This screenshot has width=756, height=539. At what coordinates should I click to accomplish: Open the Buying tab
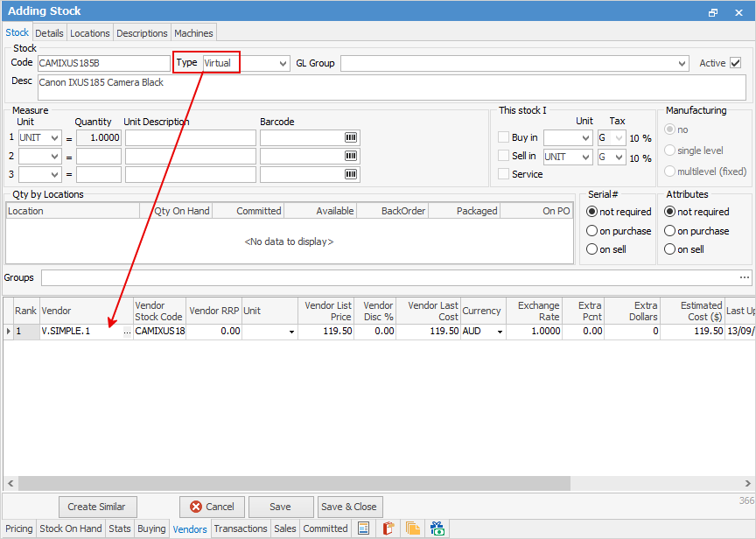tap(151, 528)
